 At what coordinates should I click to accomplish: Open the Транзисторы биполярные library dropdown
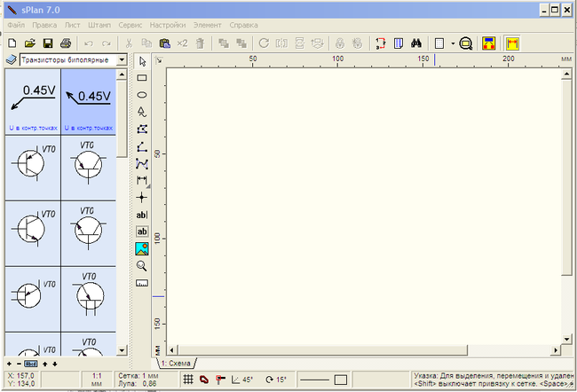(121, 60)
